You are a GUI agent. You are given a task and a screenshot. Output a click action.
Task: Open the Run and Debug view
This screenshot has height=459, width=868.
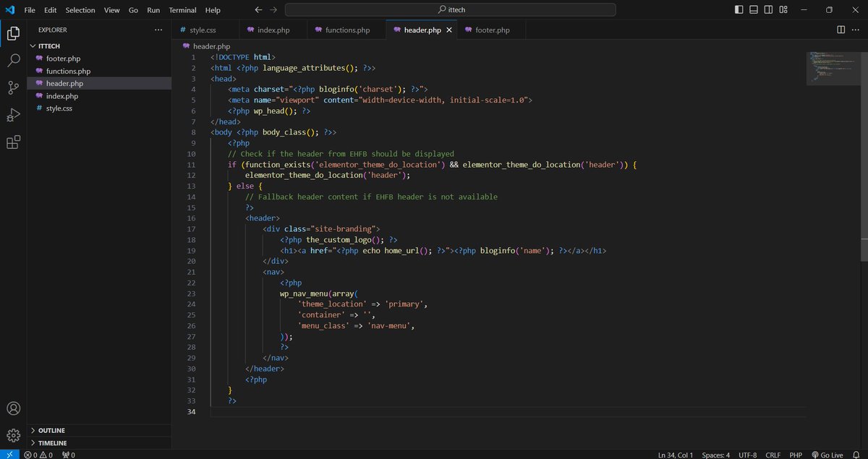point(13,115)
